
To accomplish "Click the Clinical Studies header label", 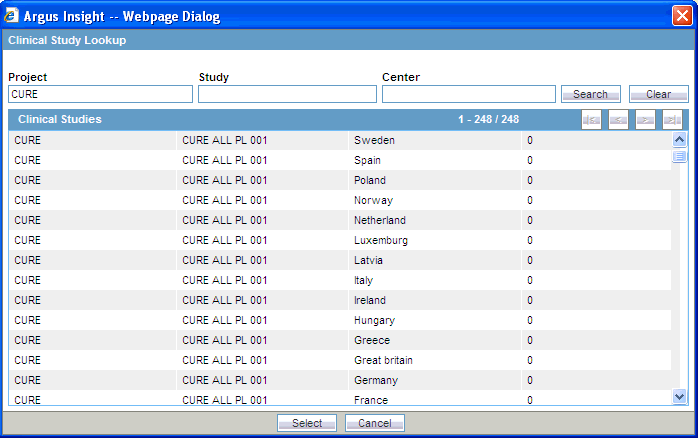I will 60,119.
